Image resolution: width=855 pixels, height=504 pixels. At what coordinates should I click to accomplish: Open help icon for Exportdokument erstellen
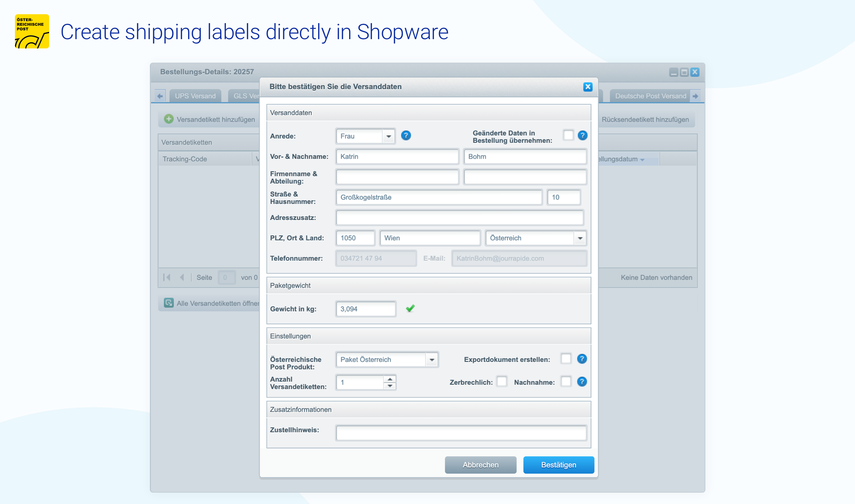click(582, 359)
